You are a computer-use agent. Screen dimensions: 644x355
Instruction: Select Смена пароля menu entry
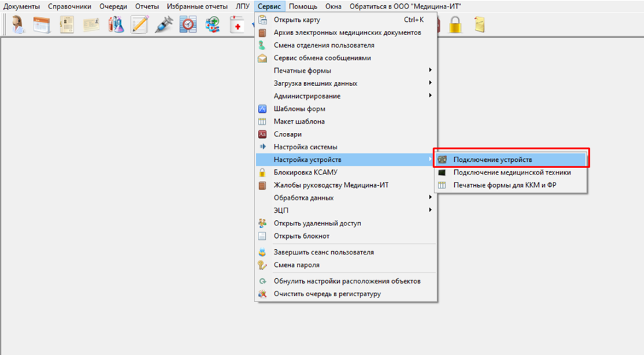(297, 265)
